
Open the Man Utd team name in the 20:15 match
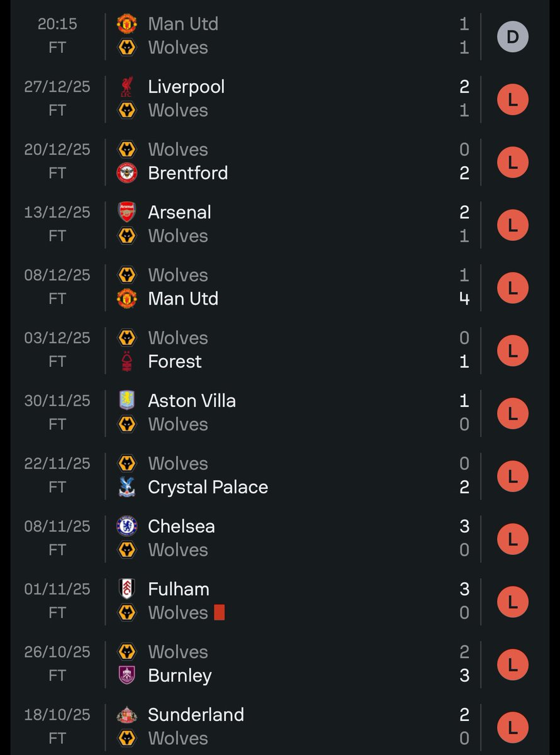(183, 24)
